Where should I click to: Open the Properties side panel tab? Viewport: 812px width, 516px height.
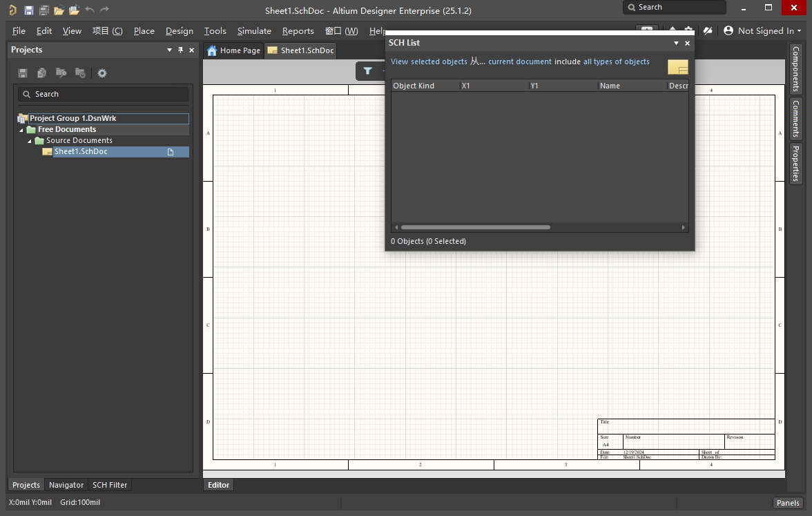[x=796, y=163]
